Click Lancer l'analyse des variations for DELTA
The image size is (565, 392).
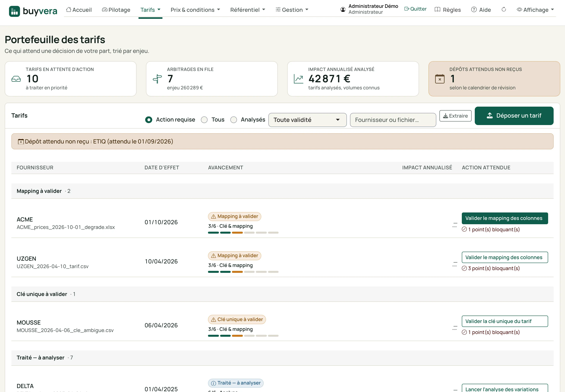coord(505,388)
